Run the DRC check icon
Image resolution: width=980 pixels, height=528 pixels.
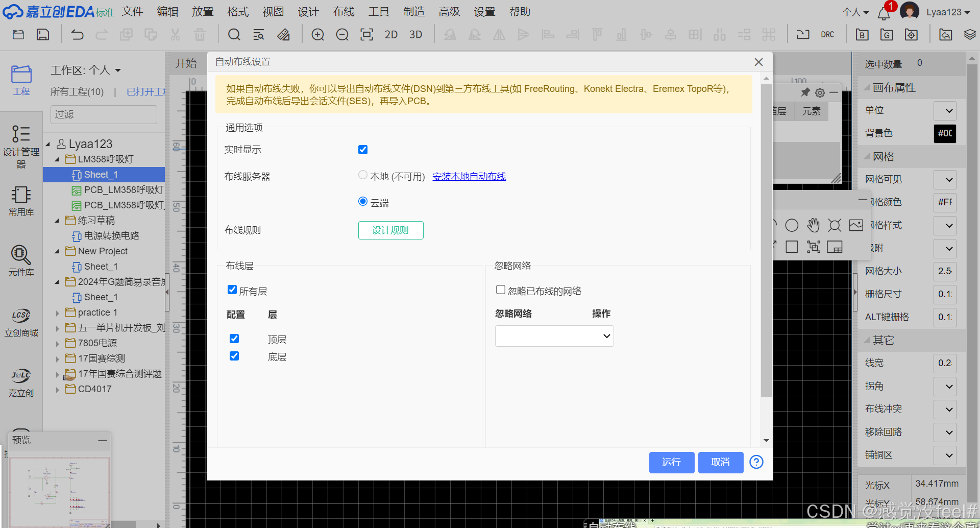(827, 35)
